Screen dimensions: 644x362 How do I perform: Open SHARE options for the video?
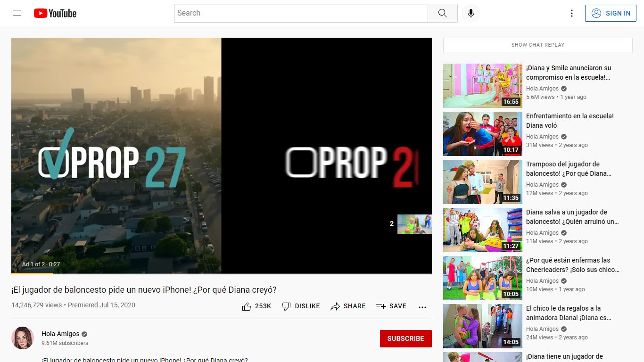(348, 306)
